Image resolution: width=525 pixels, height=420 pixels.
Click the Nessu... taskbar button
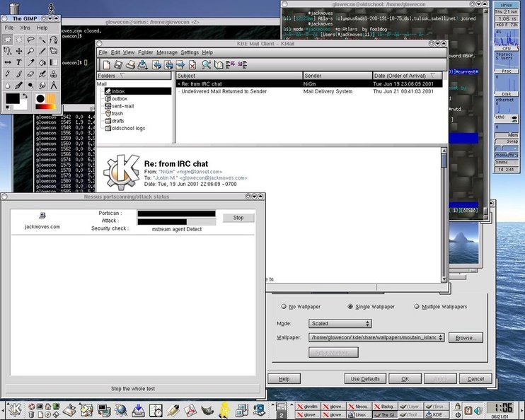359,407
